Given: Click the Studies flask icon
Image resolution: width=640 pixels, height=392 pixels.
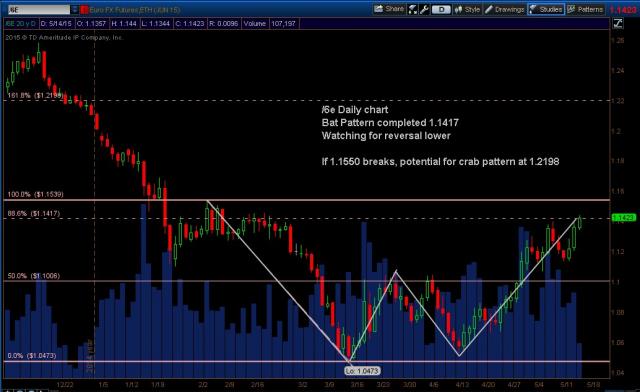Looking at the screenshot, I should pos(533,9).
